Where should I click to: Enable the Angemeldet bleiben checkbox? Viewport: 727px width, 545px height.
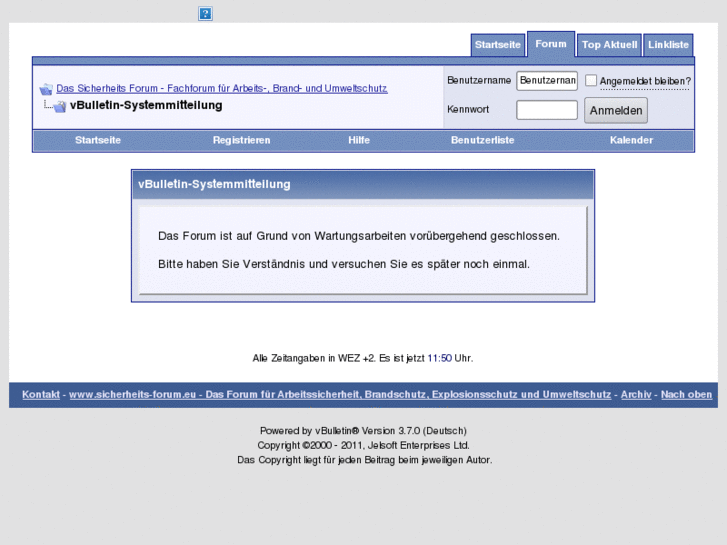591,80
